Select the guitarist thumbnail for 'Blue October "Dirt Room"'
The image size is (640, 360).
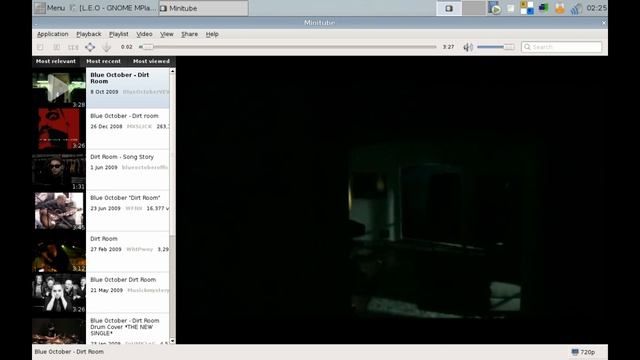pos(59,211)
